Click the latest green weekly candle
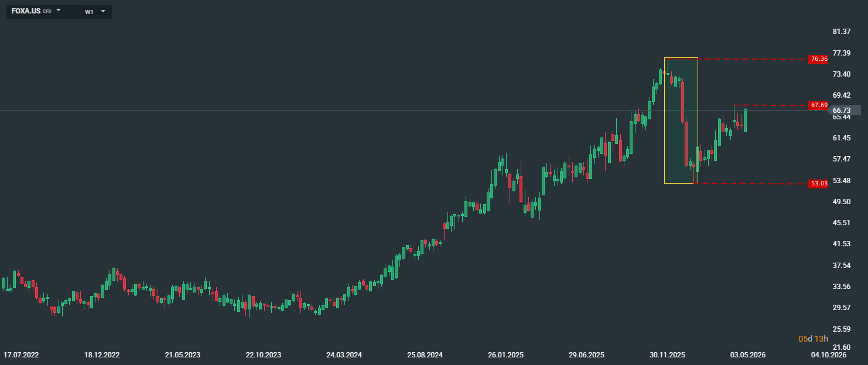 (x=746, y=120)
